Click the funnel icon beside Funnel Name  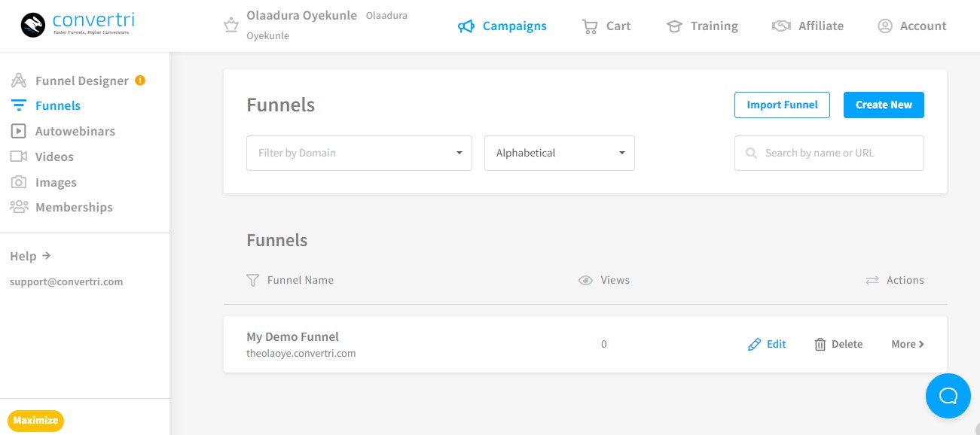click(x=253, y=281)
